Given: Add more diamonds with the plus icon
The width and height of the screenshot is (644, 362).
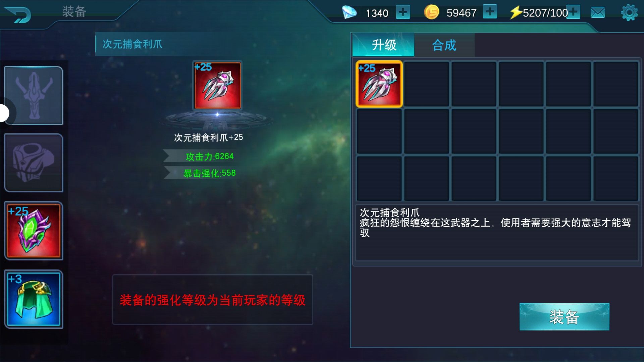Looking at the screenshot, I should point(403,12).
